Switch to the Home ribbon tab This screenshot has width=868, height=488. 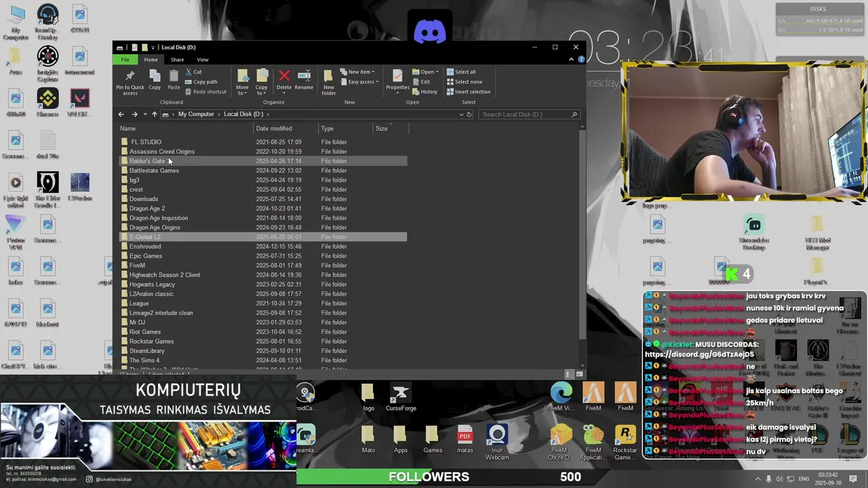click(x=151, y=60)
